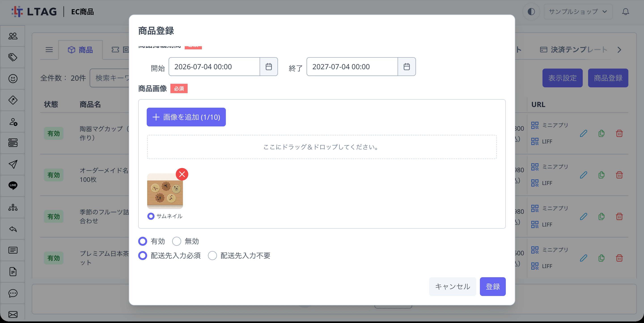Image resolution: width=644 pixels, height=323 pixels.
Task: Open the document sidebar icon
Action: point(13,272)
